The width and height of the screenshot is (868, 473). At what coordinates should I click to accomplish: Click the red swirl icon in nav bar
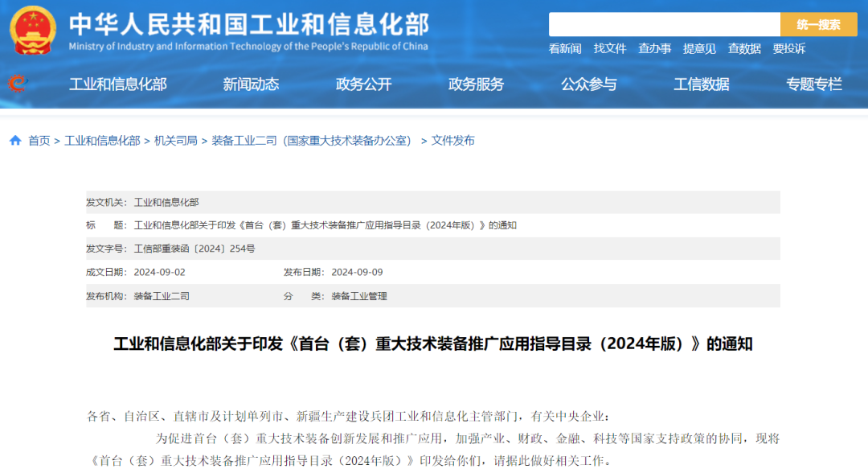pos(17,84)
